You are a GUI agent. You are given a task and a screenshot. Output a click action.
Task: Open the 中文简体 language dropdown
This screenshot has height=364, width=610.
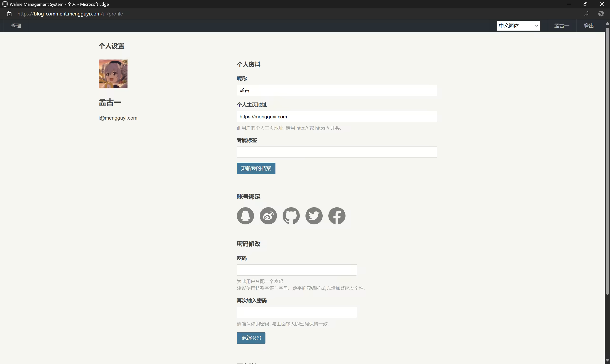518,25
